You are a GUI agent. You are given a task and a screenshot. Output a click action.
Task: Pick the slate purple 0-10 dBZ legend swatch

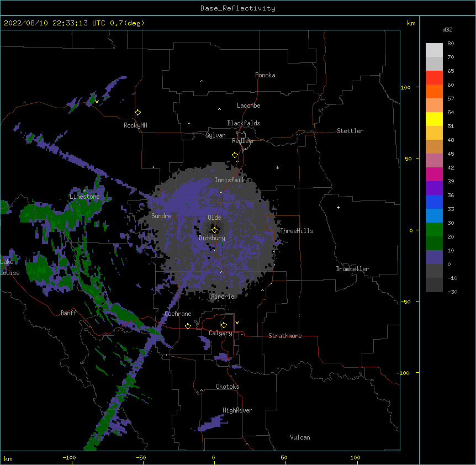click(434, 257)
